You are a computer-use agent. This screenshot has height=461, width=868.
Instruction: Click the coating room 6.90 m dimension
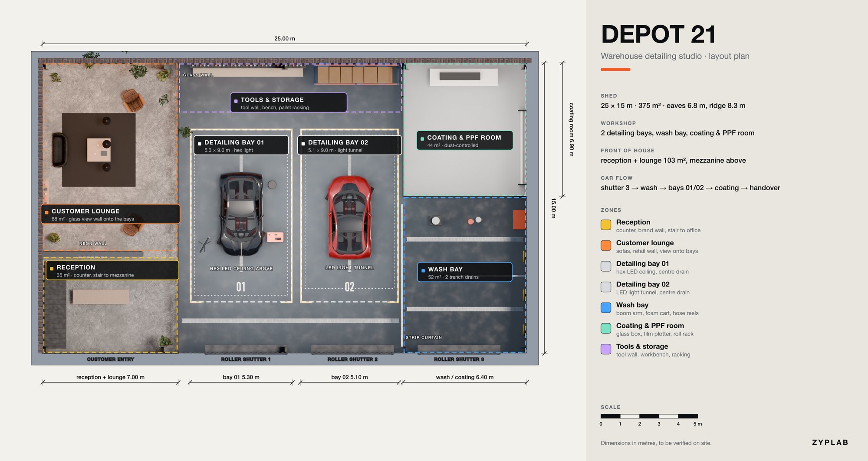[x=572, y=129]
